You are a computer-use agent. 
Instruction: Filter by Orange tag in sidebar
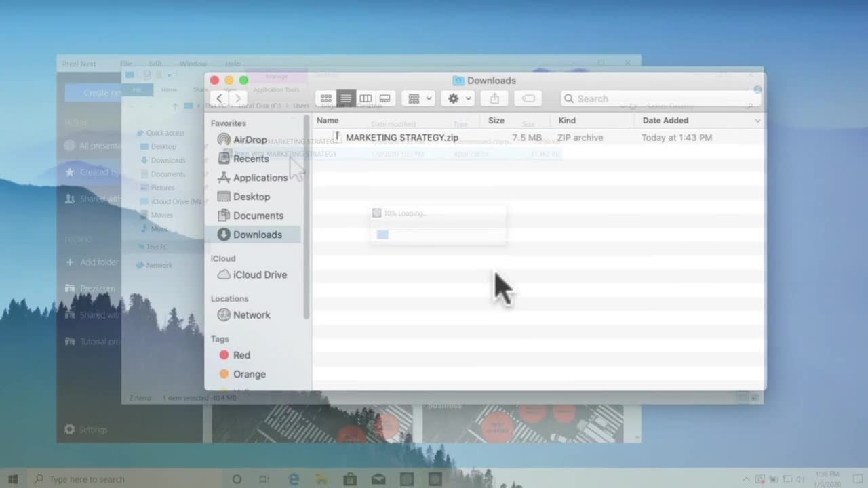[x=242, y=374]
